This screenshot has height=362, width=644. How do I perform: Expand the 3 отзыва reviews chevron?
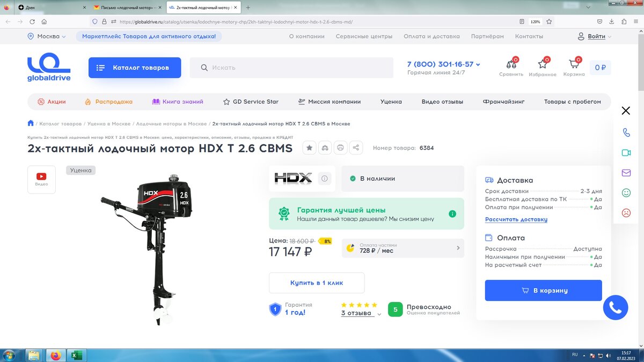pos(379,314)
